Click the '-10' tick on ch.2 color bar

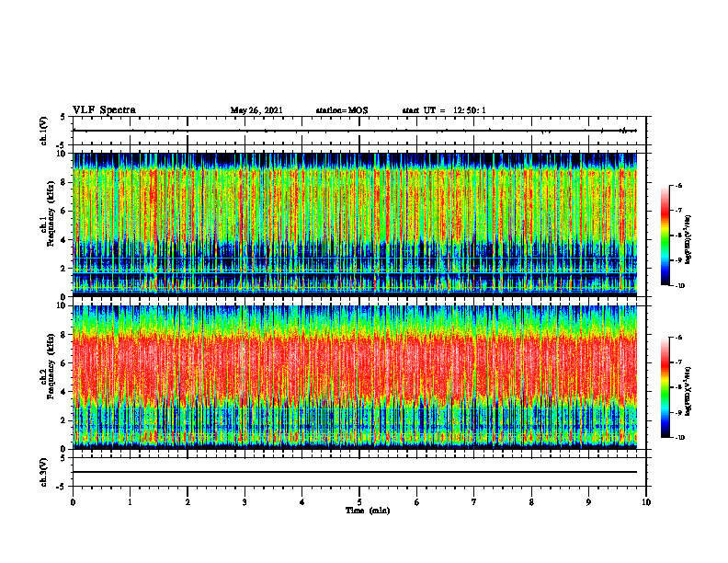679,437
